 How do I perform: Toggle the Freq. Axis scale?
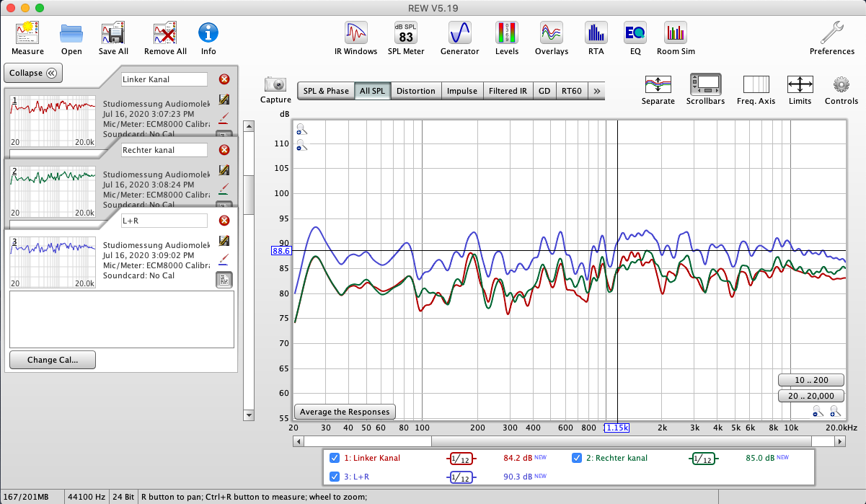[x=756, y=89]
